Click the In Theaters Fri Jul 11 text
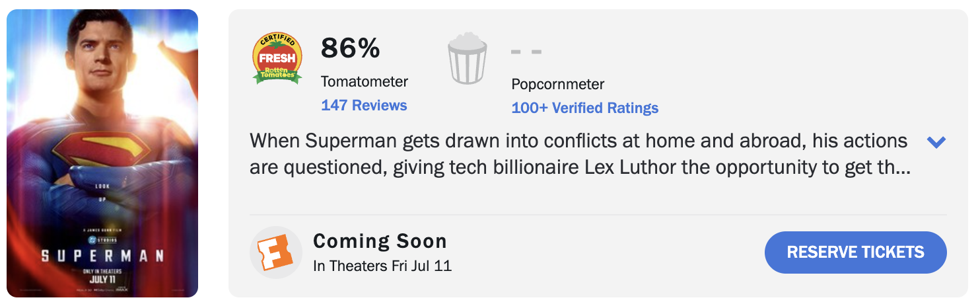Viewport: 980px width, 308px height. (x=382, y=266)
